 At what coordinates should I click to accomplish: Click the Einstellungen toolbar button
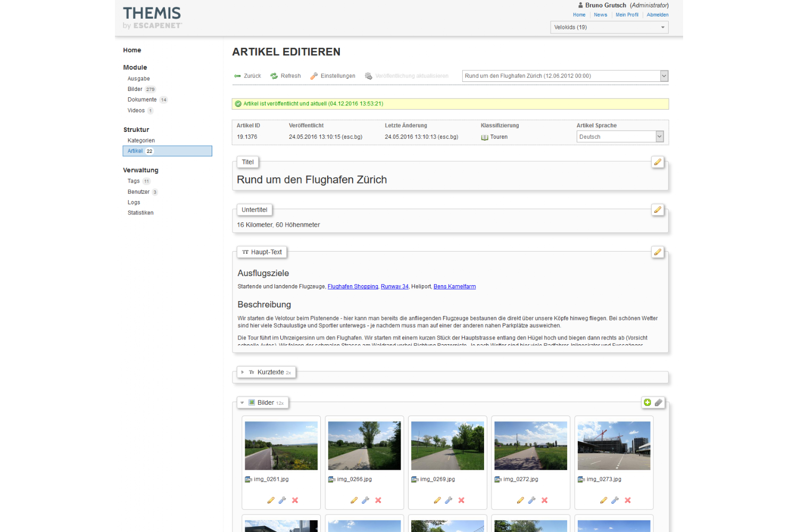click(x=333, y=76)
